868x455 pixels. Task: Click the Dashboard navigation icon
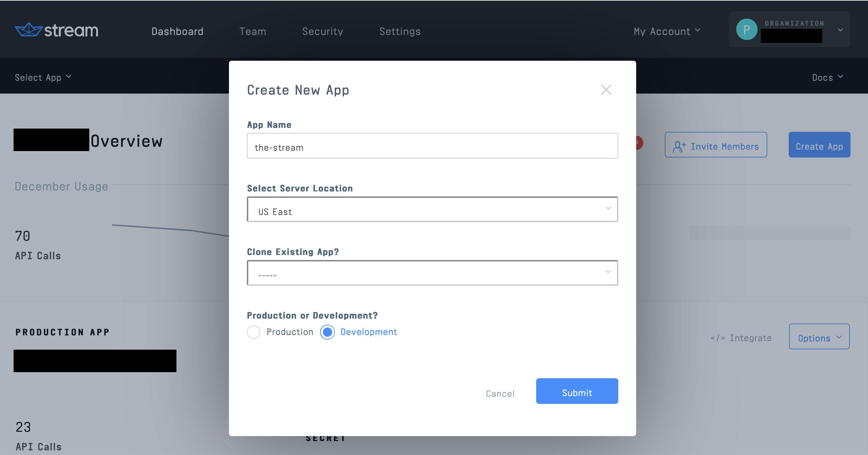click(x=177, y=31)
